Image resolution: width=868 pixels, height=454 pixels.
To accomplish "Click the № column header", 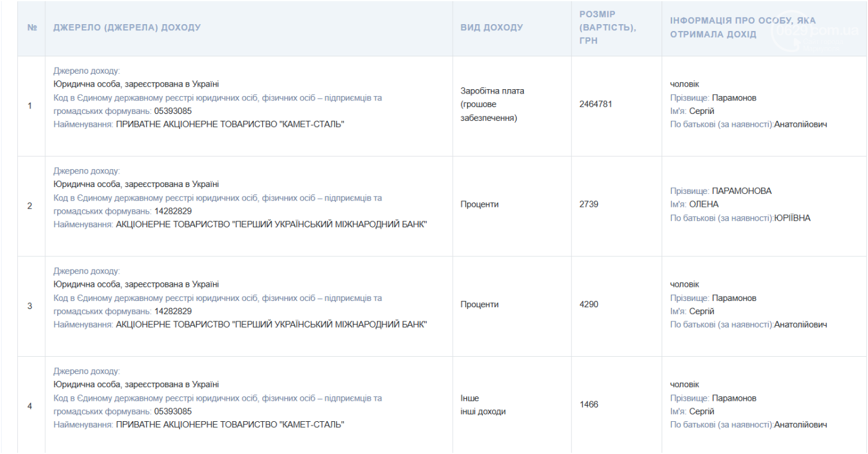I will [x=32, y=28].
